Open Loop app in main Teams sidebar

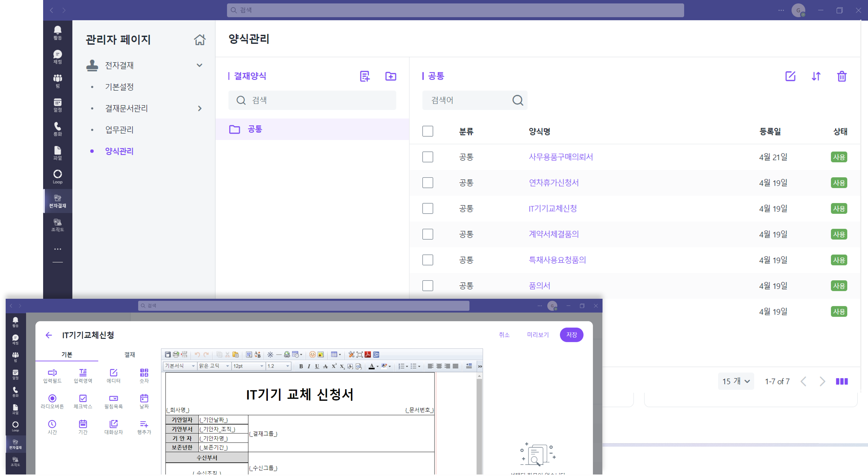pos(58,177)
